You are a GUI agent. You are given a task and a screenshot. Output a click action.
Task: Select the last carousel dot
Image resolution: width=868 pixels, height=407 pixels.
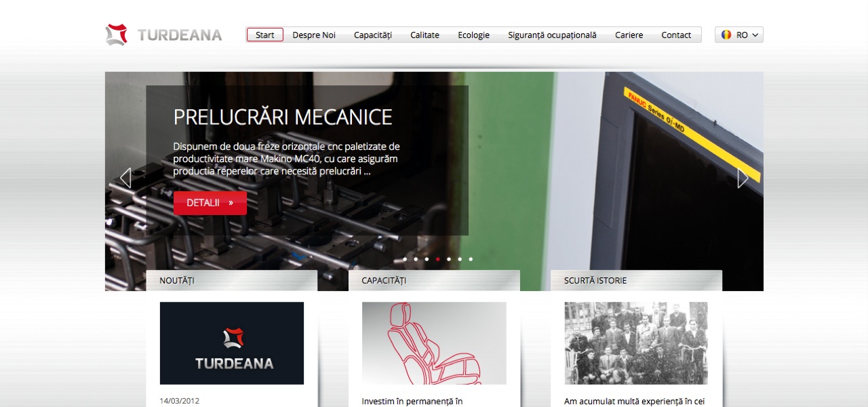click(471, 259)
